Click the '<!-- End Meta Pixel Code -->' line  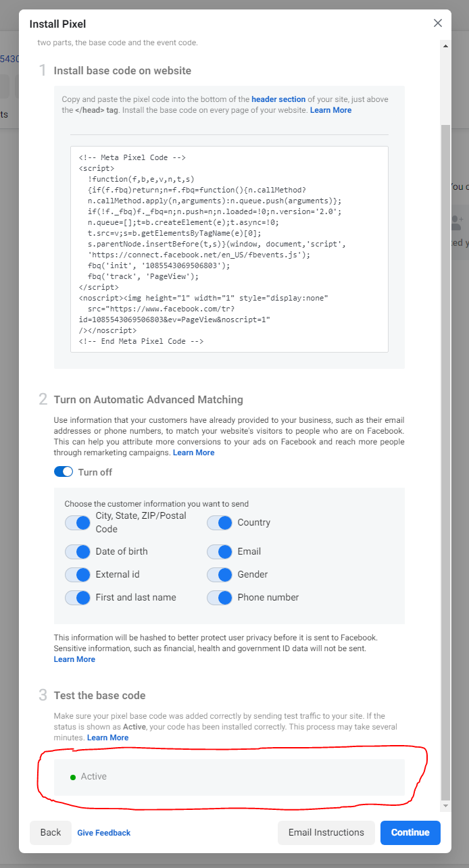[x=141, y=341]
